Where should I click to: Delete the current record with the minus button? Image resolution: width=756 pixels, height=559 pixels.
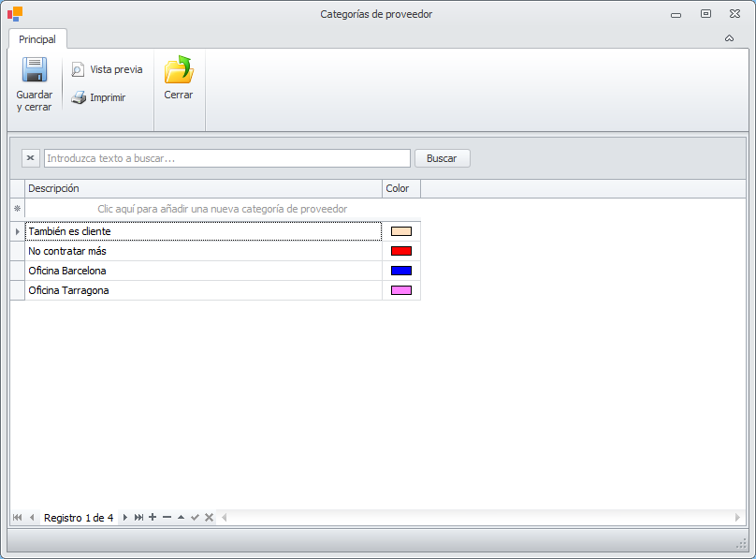point(167,517)
